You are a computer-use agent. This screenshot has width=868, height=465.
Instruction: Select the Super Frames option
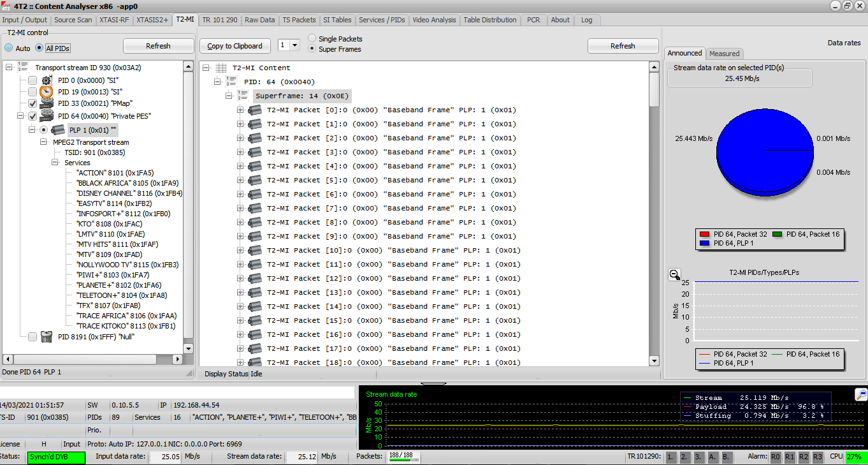(312, 48)
